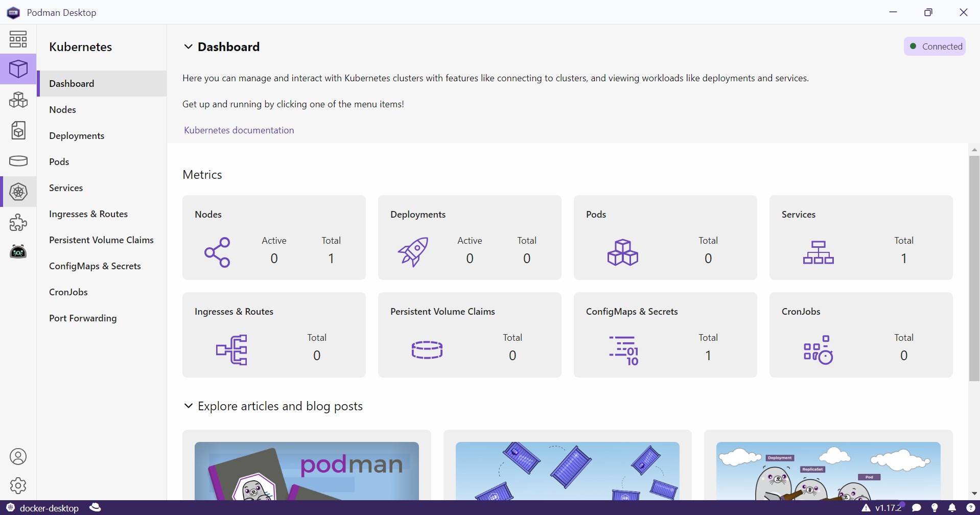The width and height of the screenshot is (980, 515).
Task: Click the vertical scrollbar thumb
Action: click(x=974, y=268)
